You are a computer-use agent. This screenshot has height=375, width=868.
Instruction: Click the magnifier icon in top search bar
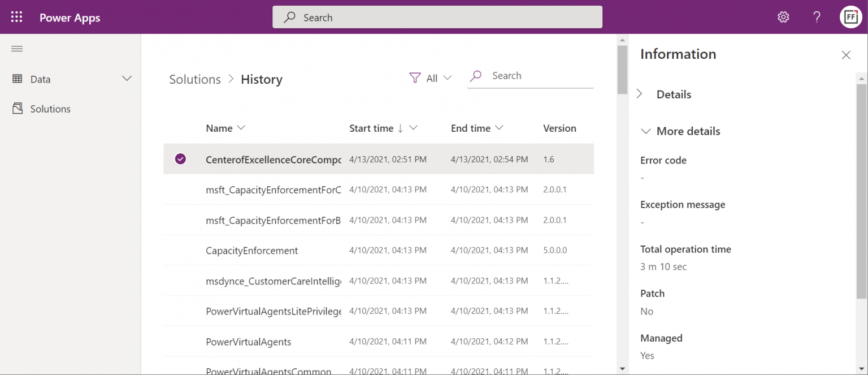coord(289,17)
